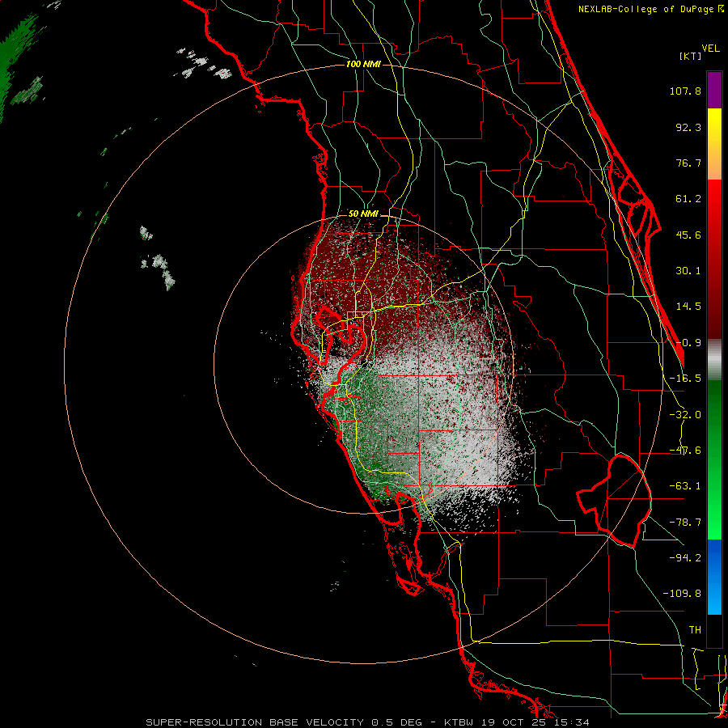Click the Super-Resolution Base Velocity caption
Viewport: 728px width, 728px height.
(x=368, y=722)
